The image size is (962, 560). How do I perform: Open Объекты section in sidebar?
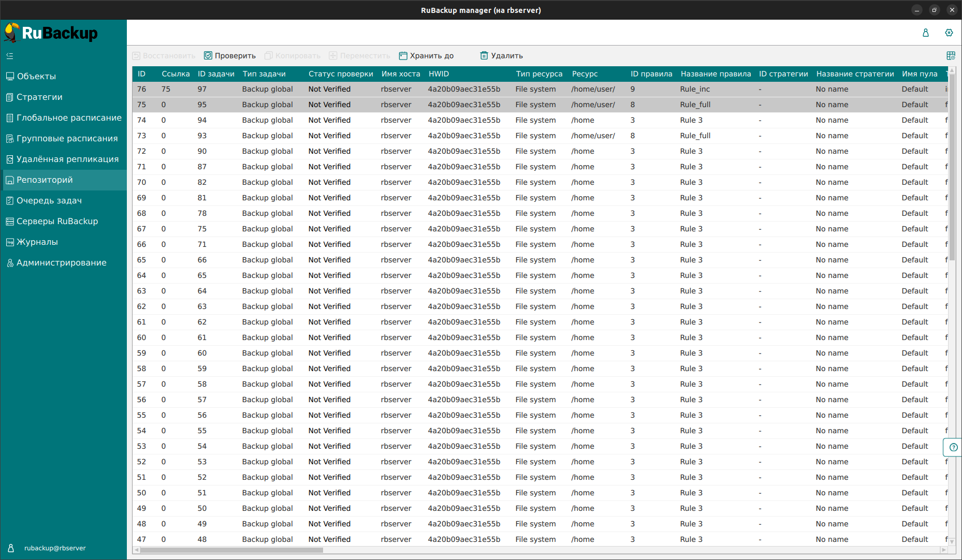point(36,77)
